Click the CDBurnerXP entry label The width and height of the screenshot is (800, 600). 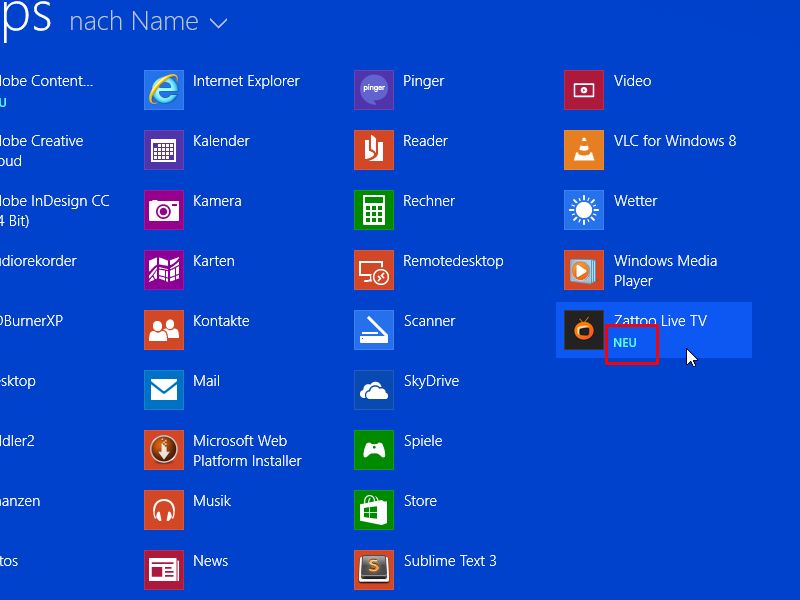[x=32, y=321]
